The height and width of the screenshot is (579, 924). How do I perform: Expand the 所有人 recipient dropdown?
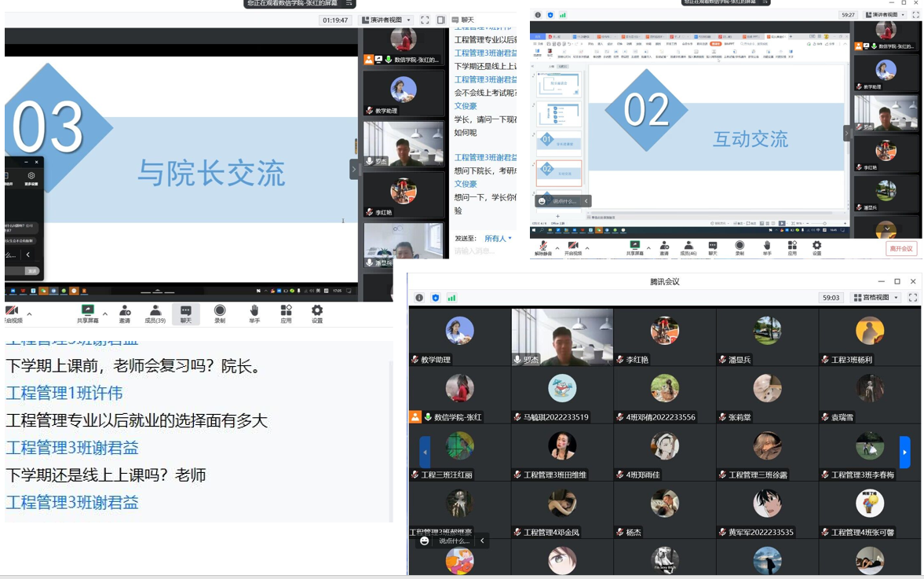point(498,238)
